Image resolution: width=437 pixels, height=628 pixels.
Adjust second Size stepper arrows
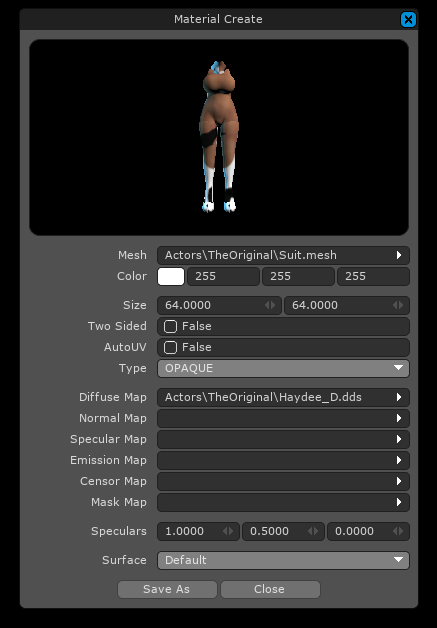[x=398, y=305]
